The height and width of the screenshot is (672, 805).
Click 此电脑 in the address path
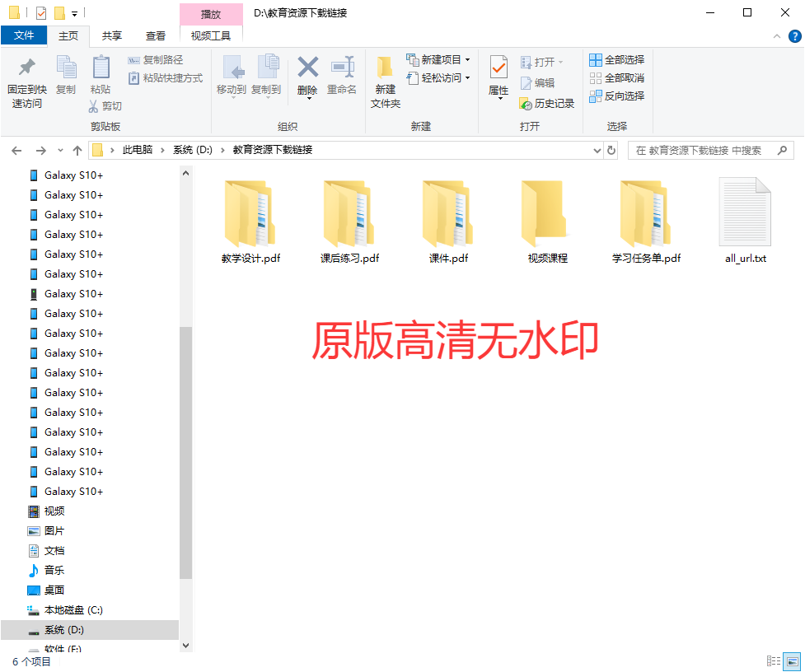(x=138, y=150)
